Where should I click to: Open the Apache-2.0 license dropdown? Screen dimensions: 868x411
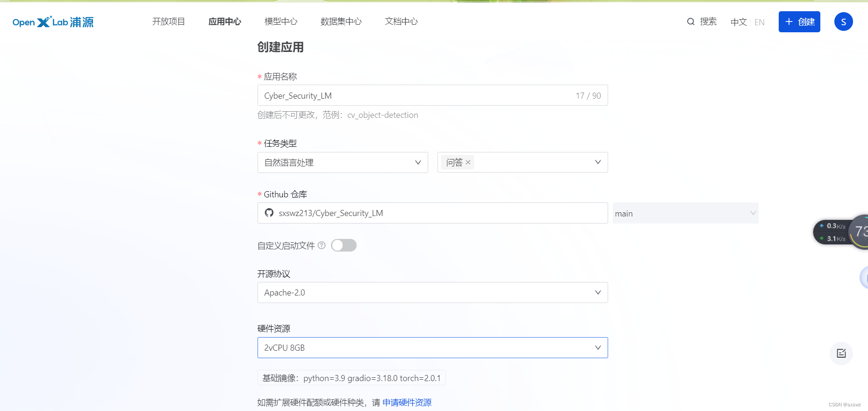tap(432, 292)
